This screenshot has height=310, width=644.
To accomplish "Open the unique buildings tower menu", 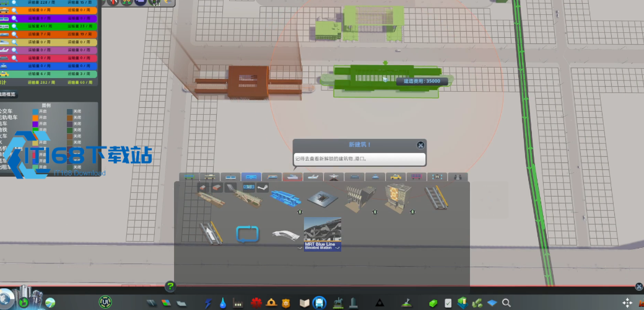I will 353,303.
